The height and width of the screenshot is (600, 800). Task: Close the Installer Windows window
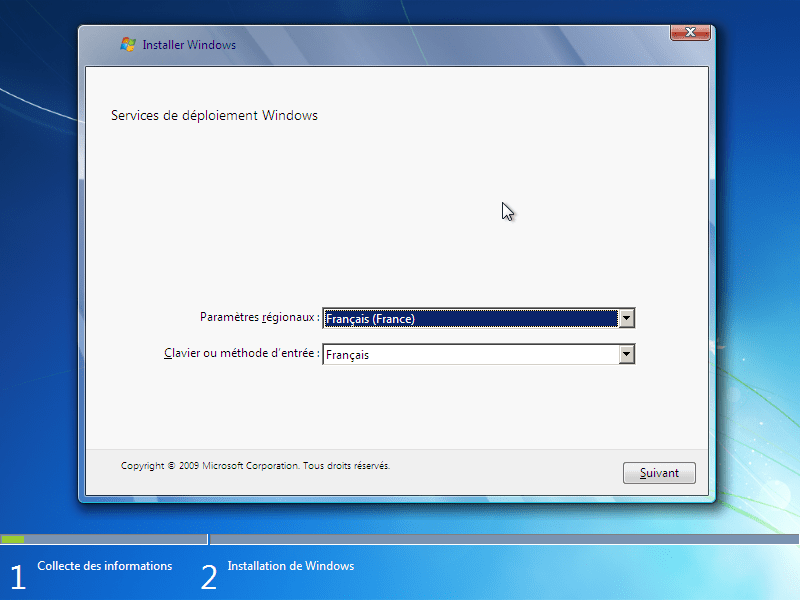[689, 31]
